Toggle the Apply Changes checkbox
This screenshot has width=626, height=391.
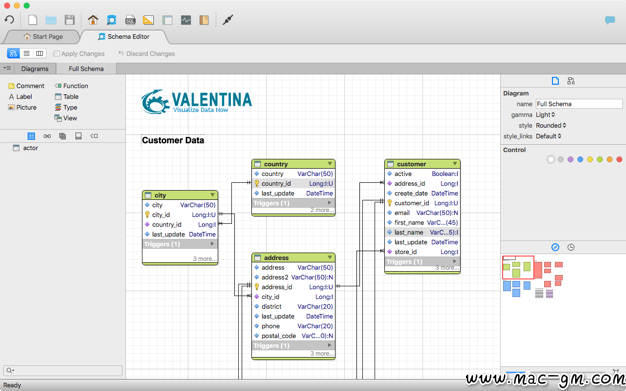coord(56,54)
